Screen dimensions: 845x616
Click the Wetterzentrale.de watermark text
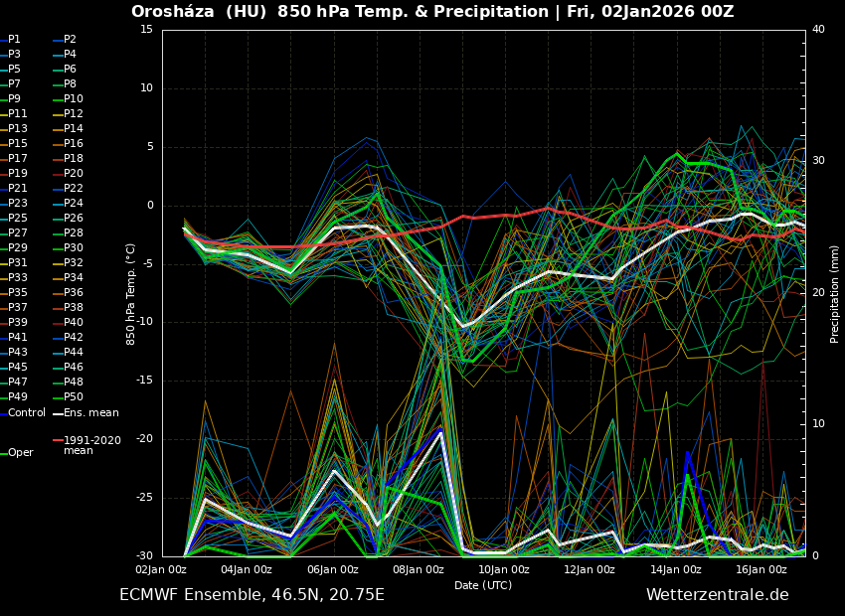click(717, 594)
